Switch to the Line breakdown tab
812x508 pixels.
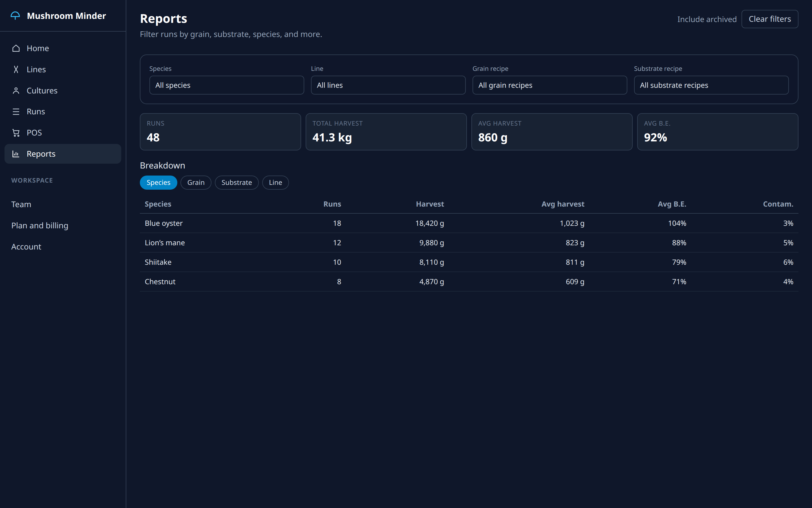coord(275,182)
